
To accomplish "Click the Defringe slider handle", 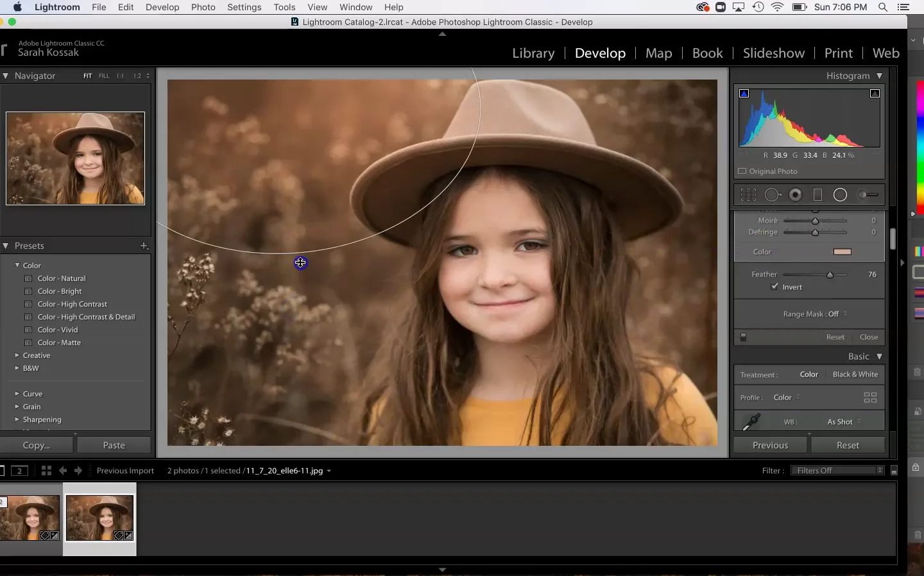I will click(815, 232).
